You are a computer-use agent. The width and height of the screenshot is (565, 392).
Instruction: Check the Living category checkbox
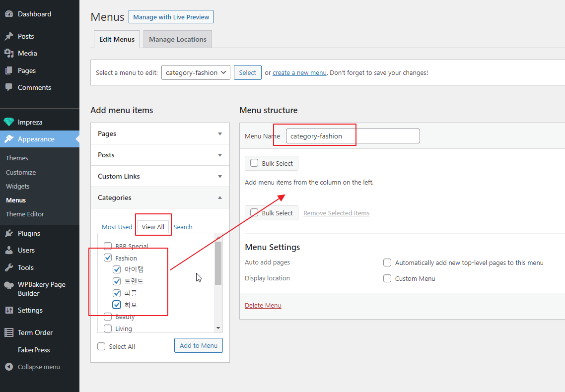pyautogui.click(x=108, y=328)
